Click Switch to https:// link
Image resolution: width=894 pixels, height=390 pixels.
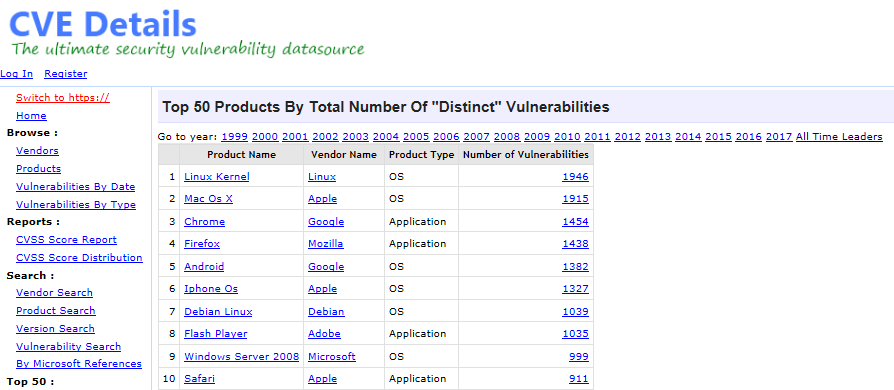(x=63, y=98)
